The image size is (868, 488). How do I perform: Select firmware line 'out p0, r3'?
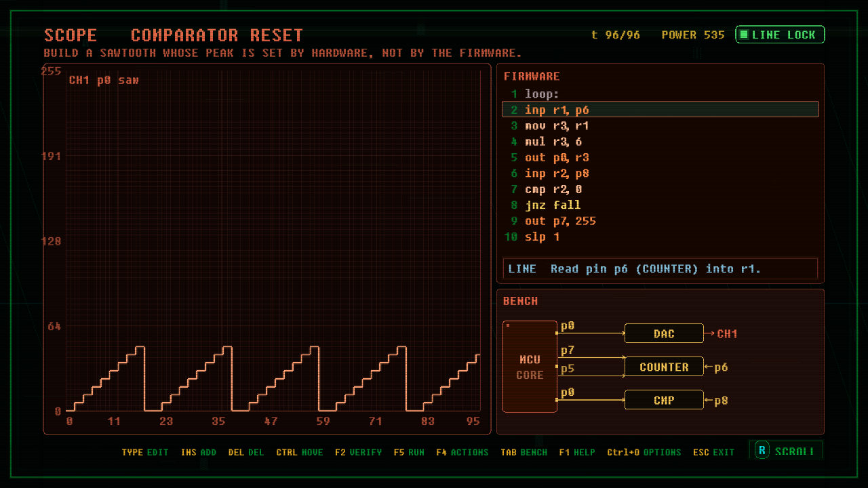click(660, 157)
